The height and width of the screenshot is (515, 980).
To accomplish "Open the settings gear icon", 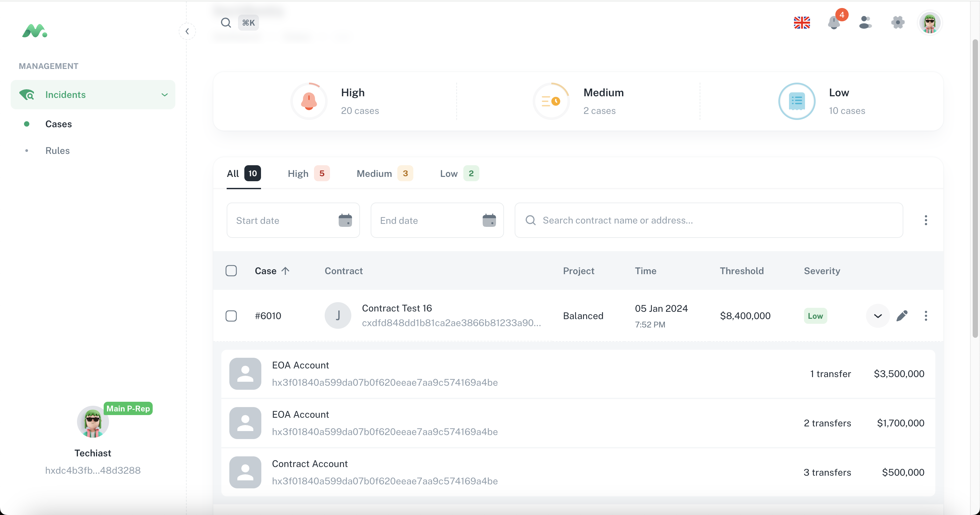I will coord(897,22).
